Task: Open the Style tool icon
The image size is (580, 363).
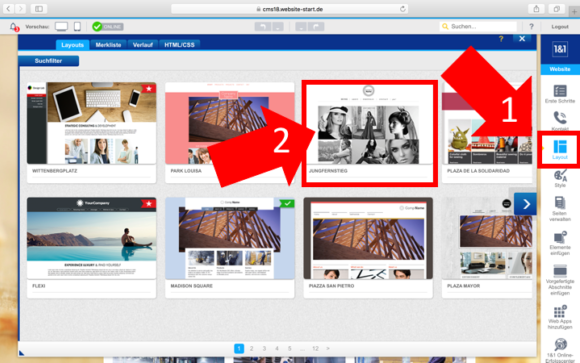Action: [560, 175]
